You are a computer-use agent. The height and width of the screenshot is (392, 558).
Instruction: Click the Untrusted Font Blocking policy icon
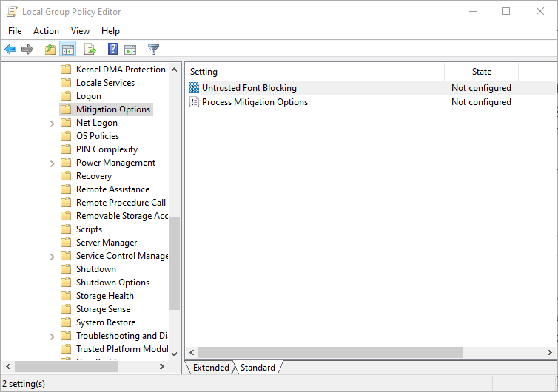pos(195,88)
